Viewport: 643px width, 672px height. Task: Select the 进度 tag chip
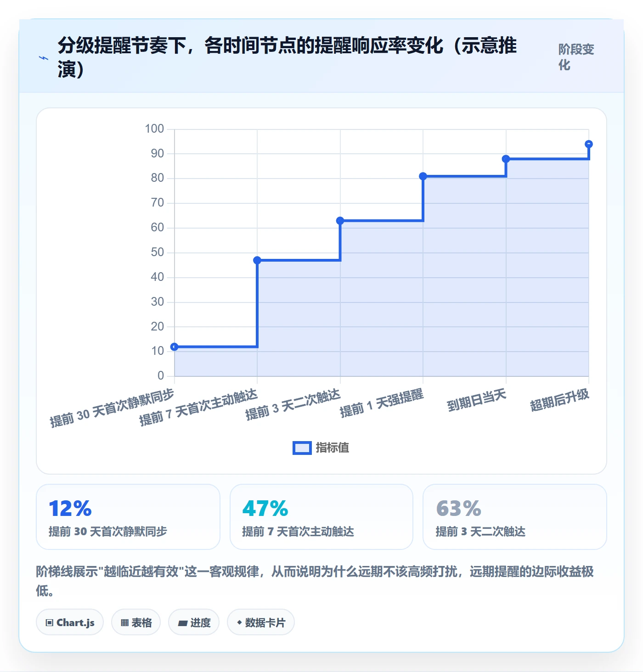coord(194,622)
